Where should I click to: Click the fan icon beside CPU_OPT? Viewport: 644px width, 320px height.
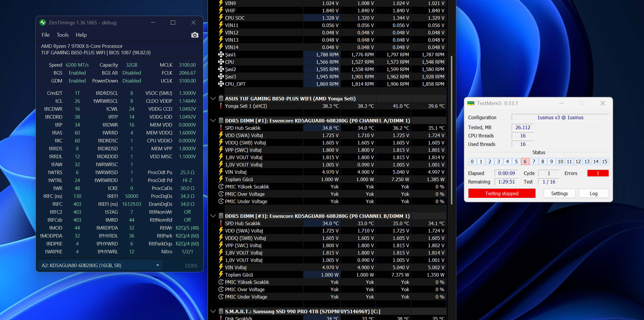[221, 84]
